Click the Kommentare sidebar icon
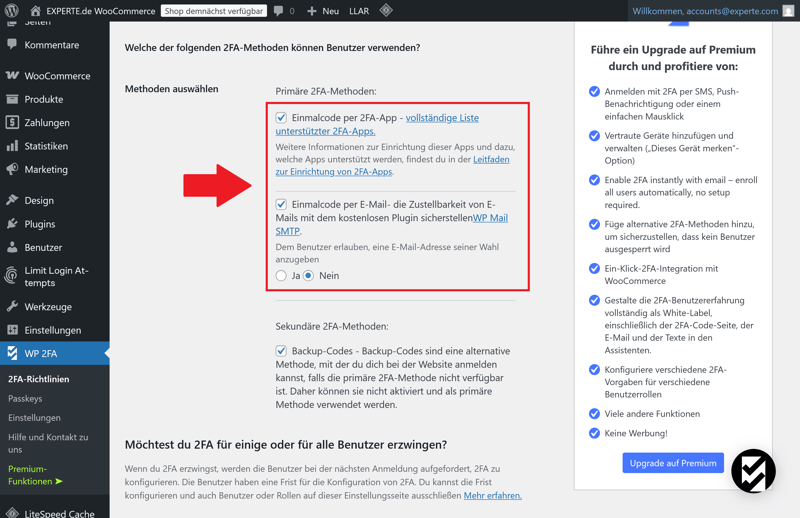This screenshot has height=518, width=800. point(12,44)
